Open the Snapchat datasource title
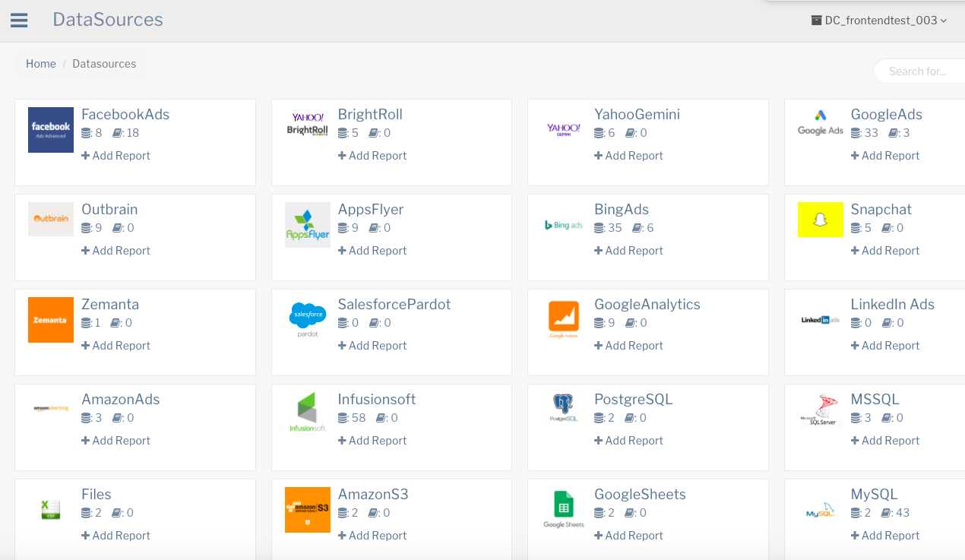 pos(881,210)
